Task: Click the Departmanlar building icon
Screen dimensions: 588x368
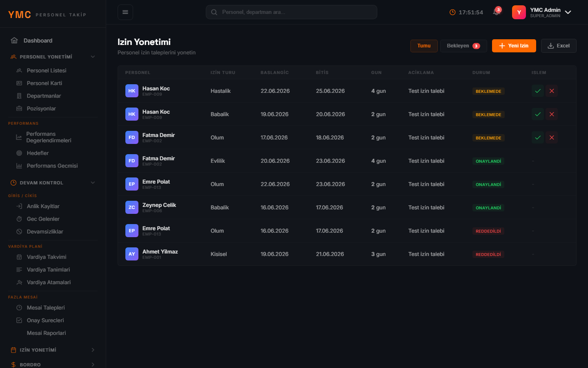Action: click(19, 96)
